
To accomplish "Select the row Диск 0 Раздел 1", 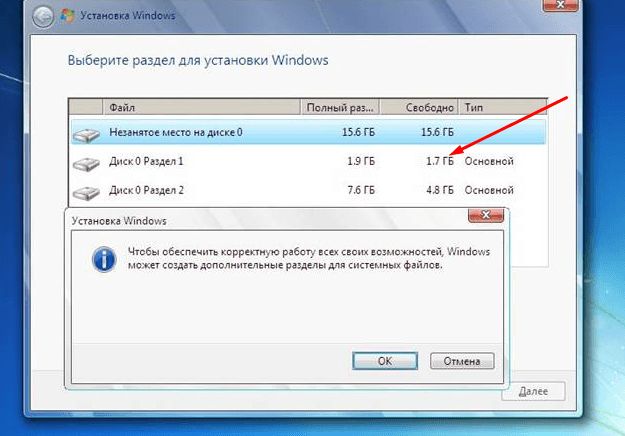I will [x=308, y=161].
